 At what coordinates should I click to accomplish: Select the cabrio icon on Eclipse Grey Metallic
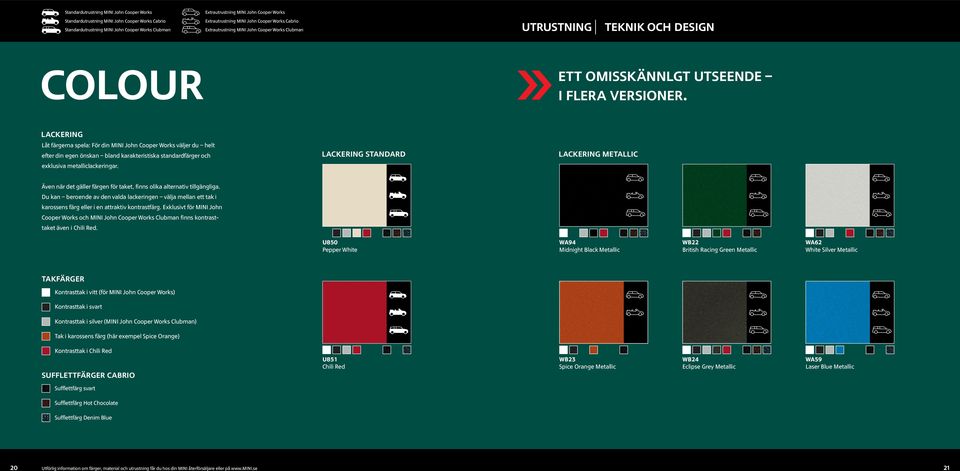(758, 312)
